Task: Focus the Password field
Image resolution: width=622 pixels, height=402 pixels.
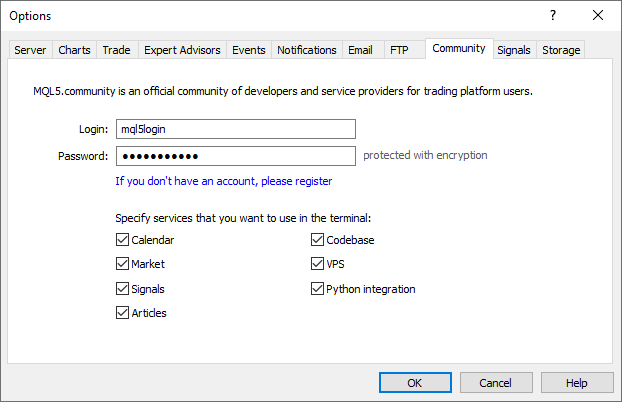Action: 236,156
